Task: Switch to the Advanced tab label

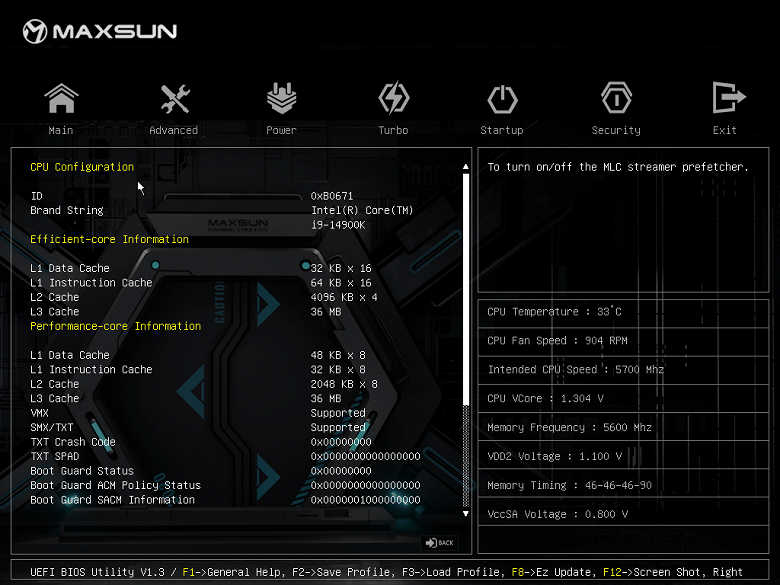Action: coord(174,130)
